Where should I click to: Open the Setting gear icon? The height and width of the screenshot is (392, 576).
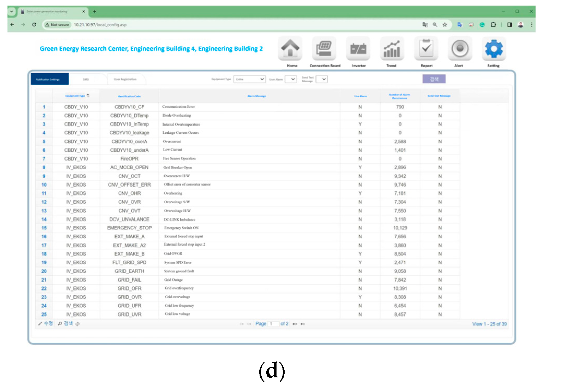coord(494,49)
